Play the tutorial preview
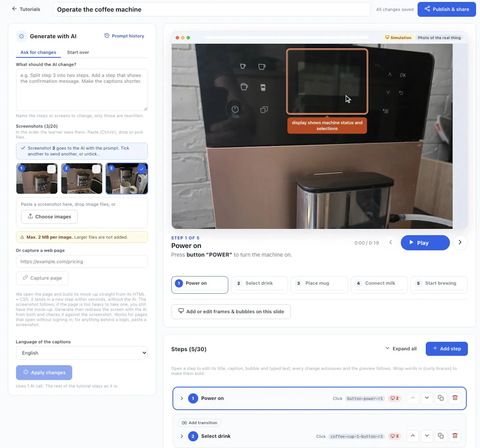The image size is (480, 448). pyautogui.click(x=425, y=243)
